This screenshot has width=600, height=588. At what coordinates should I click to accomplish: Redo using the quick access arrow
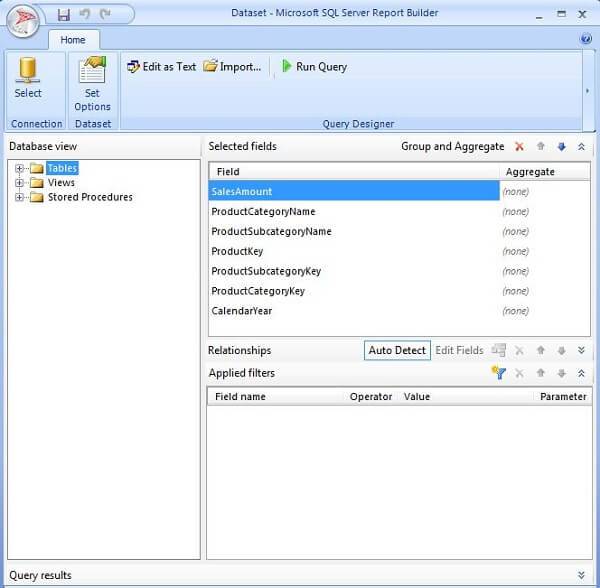pos(105,15)
